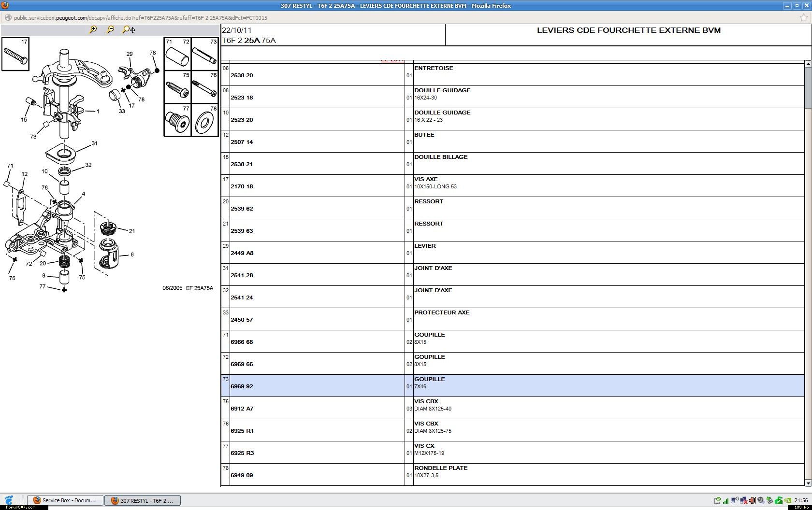Image resolution: width=812 pixels, height=510 pixels.
Task: Click the red volume speaker tray icon
Action: pos(752,500)
